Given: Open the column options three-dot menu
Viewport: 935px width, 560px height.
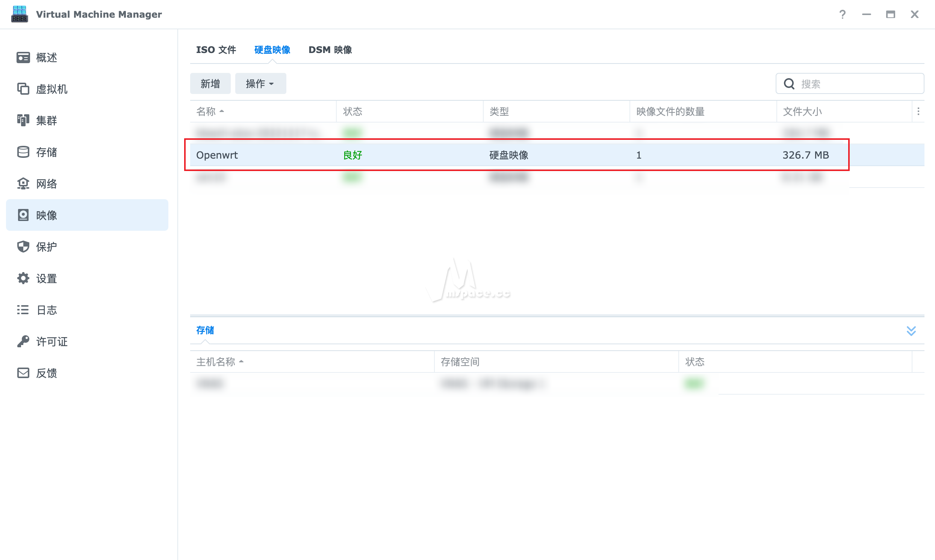Looking at the screenshot, I should (918, 111).
